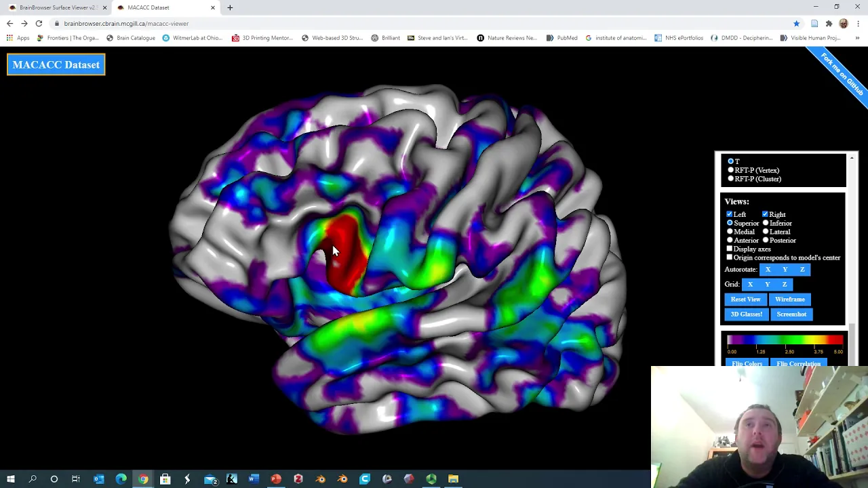The width and height of the screenshot is (868, 488).
Task: Toggle Wireframe rendering button
Action: tap(790, 300)
